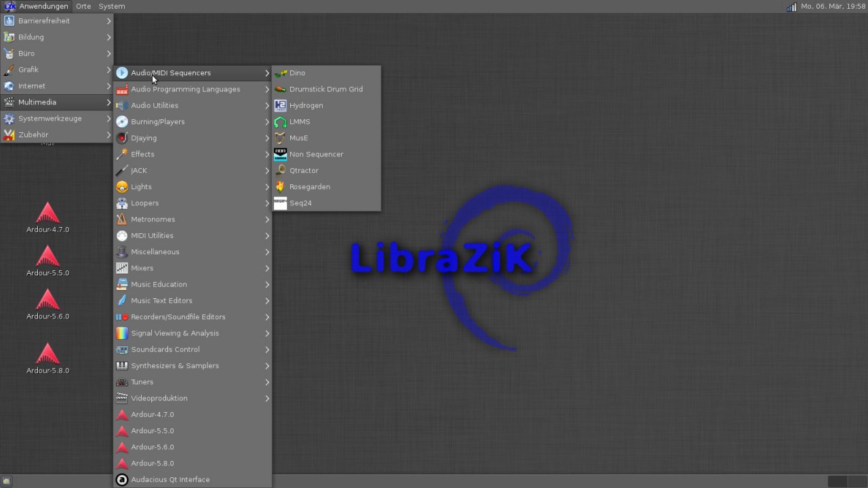This screenshot has width=868, height=488.
Task: Click the Metronomes category icon
Action: tap(122, 220)
